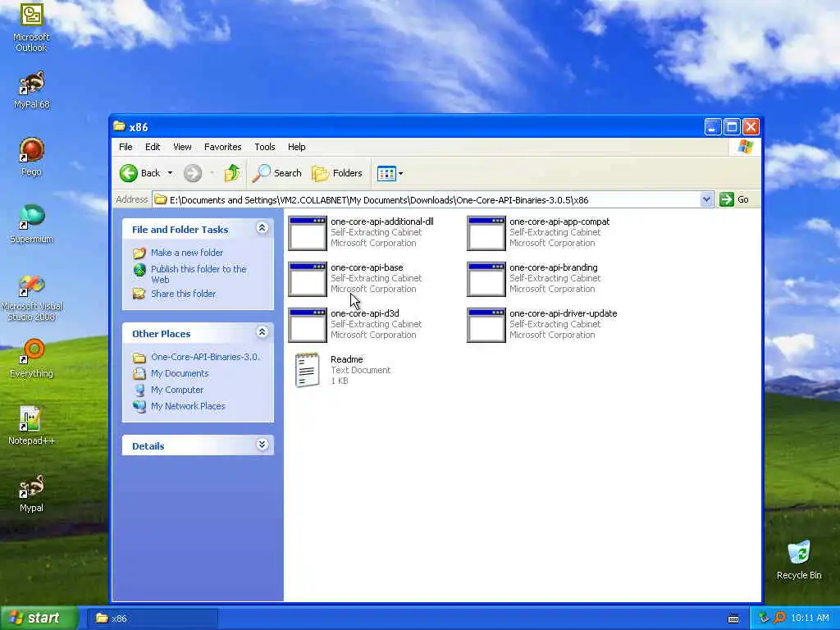Image resolution: width=840 pixels, height=630 pixels.
Task: Click the green Up folder icon
Action: pyautogui.click(x=232, y=173)
